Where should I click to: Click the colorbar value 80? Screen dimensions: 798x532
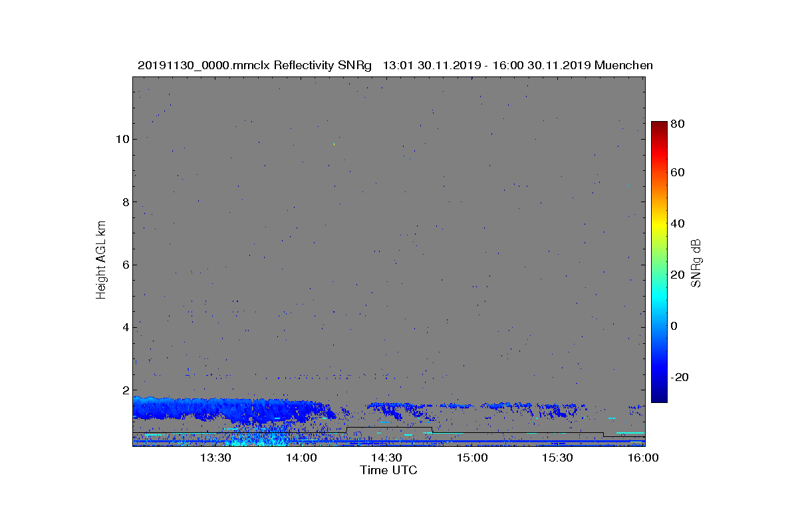(x=679, y=123)
